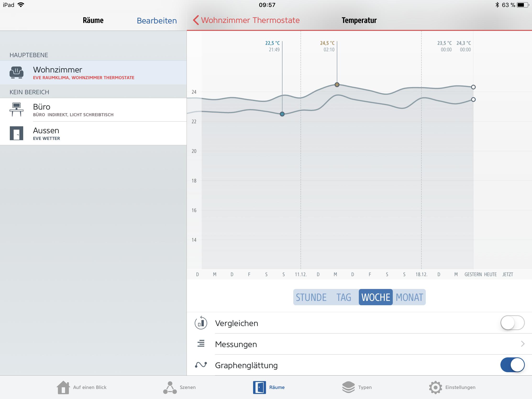Tap the 24,5 °C maximum graph marker

[337, 85]
